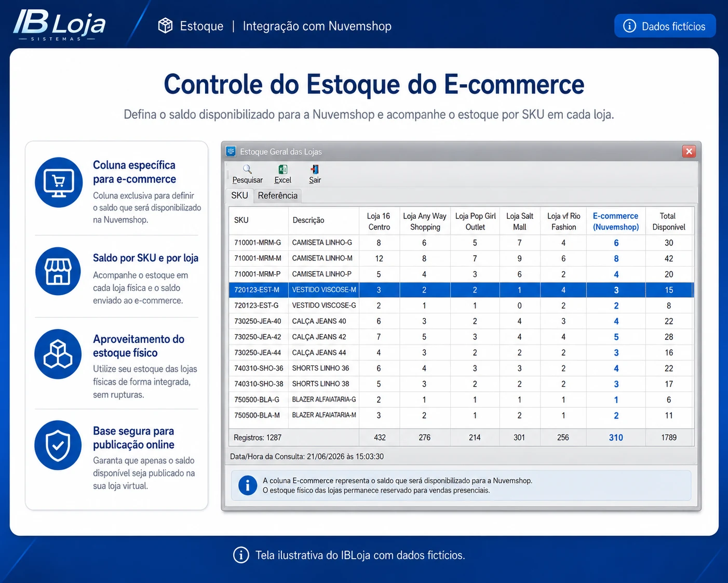728x583 pixels.
Task: Click the Estoque cube icon in header
Action: (x=165, y=25)
